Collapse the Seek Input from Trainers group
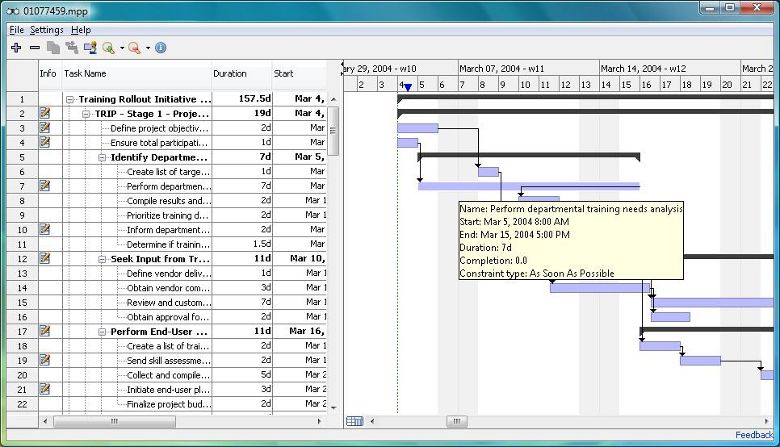 click(x=102, y=259)
